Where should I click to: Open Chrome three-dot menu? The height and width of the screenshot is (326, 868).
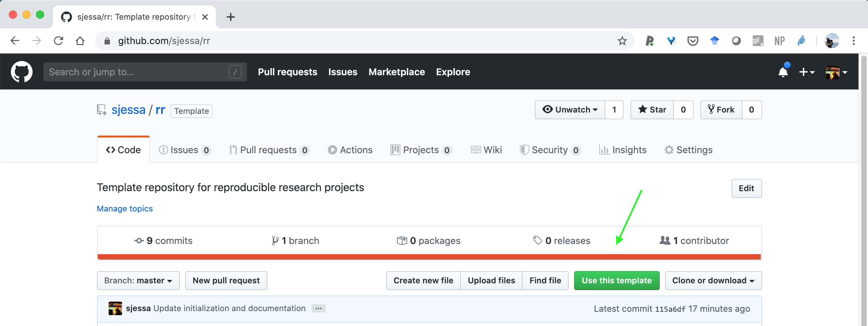854,41
